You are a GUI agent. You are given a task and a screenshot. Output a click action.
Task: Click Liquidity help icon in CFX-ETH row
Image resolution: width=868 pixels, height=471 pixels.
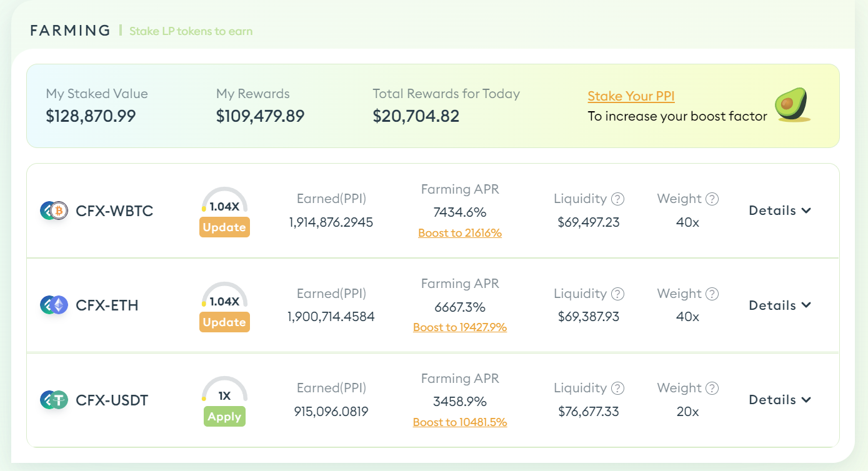click(617, 294)
